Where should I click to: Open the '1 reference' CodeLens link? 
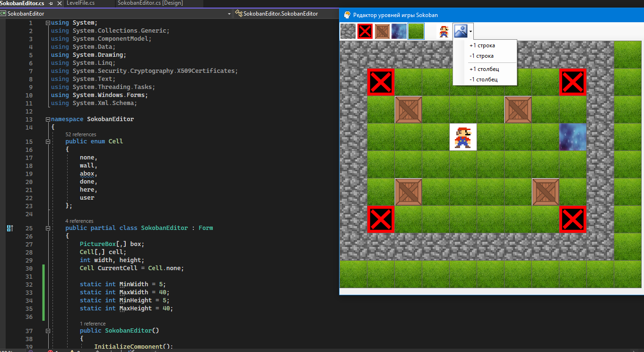pyautogui.click(x=92, y=324)
